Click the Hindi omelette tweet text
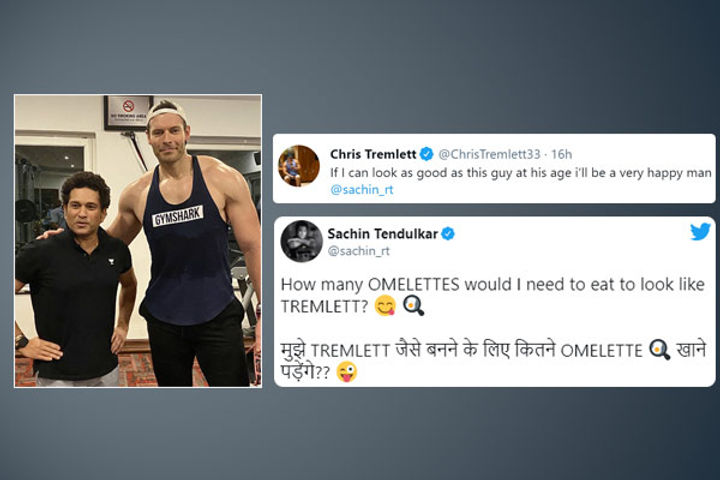The image size is (720, 480). 493,361
